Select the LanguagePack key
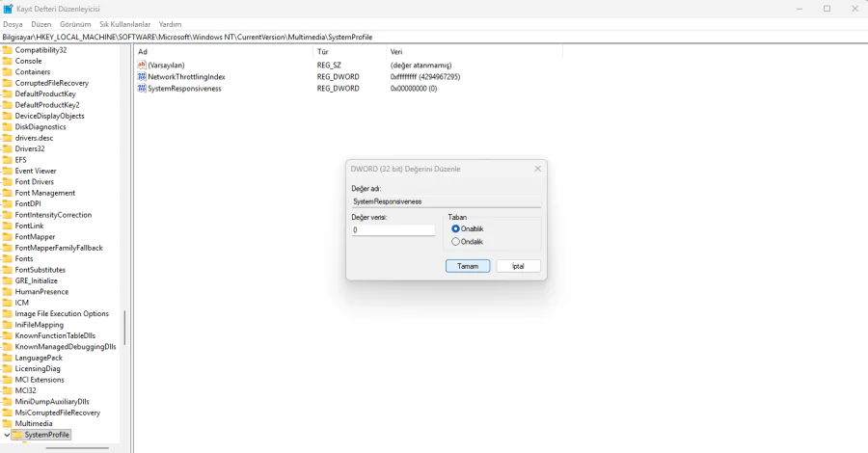868x453 pixels. [x=39, y=358]
